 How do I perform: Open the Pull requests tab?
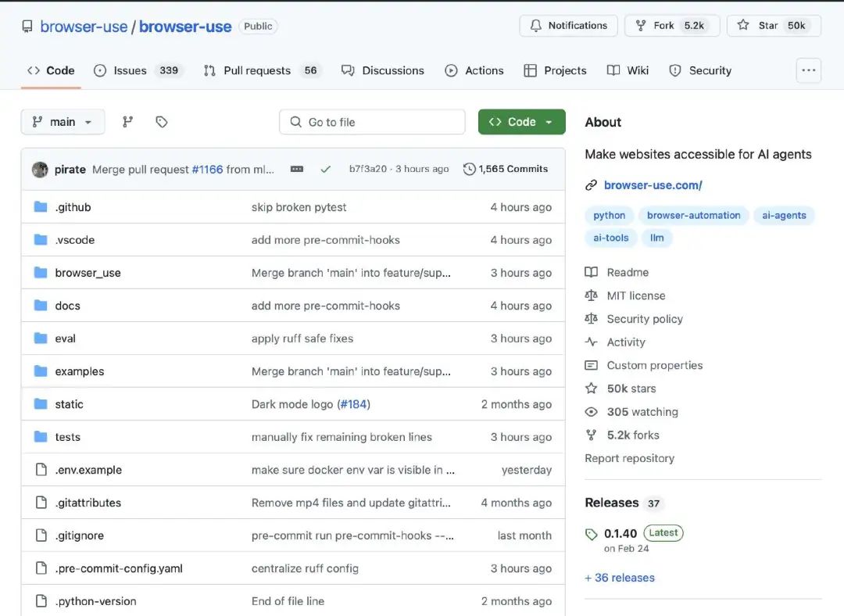pos(262,70)
